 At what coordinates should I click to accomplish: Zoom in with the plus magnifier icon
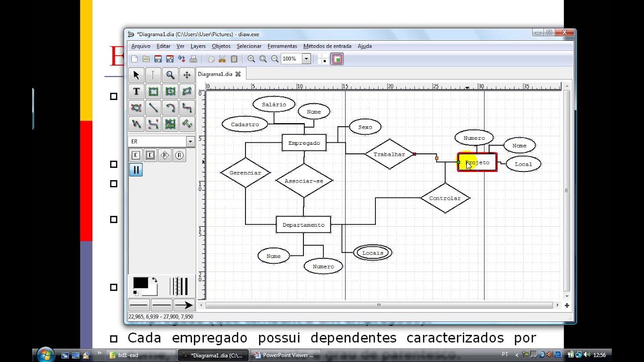pyautogui.click(x=251, y=59)
